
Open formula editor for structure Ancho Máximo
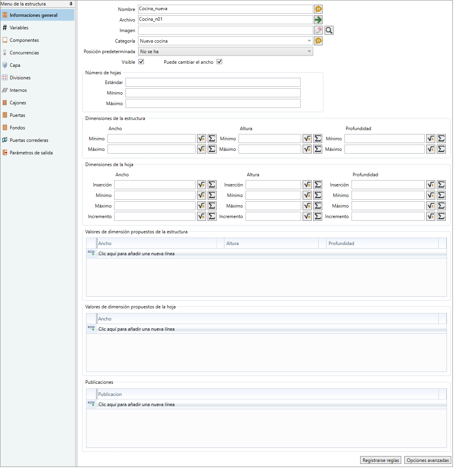[x=201, y=149]
